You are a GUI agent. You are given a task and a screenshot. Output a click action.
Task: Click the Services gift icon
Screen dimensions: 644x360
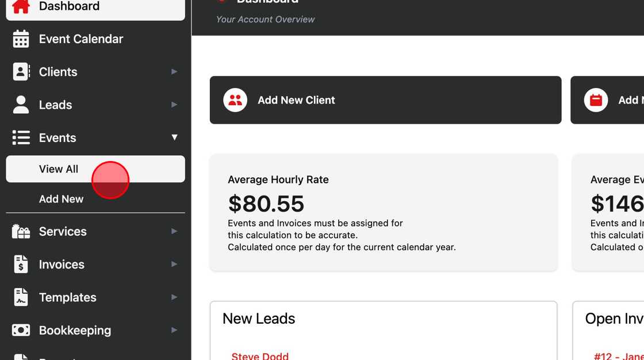[21, 231]
